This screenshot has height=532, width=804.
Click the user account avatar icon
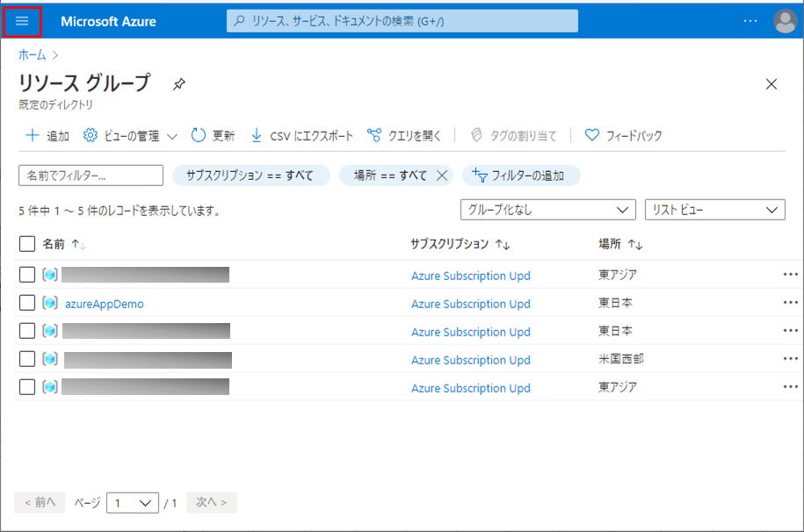(x=785, y=21)
